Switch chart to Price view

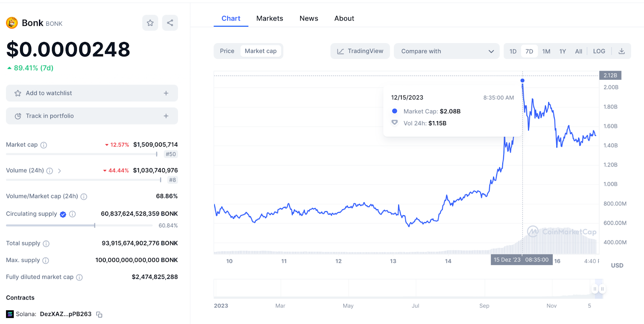pos(227,51)
